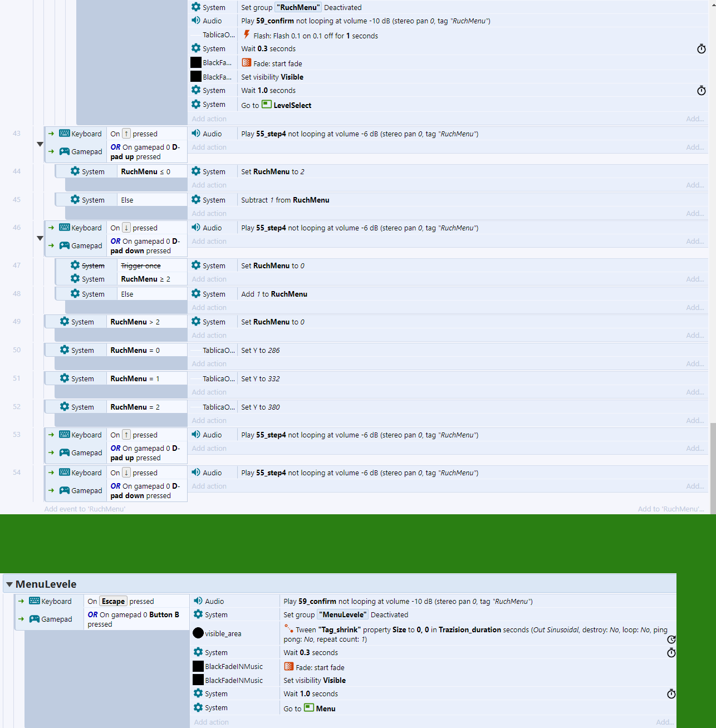The height and width of the screenshot is (728, 716).
Task: Click the lightning Flash behavior icon
Action: [x=247, y=35]
